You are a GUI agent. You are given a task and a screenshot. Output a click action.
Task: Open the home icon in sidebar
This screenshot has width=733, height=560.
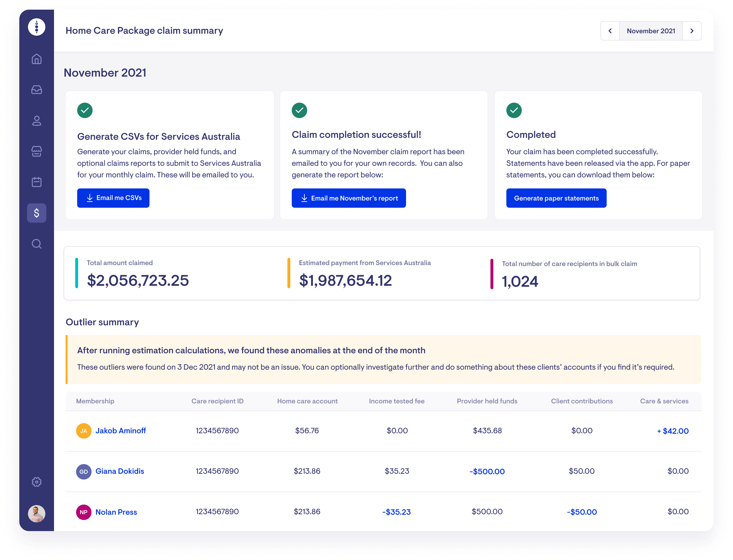37,59
